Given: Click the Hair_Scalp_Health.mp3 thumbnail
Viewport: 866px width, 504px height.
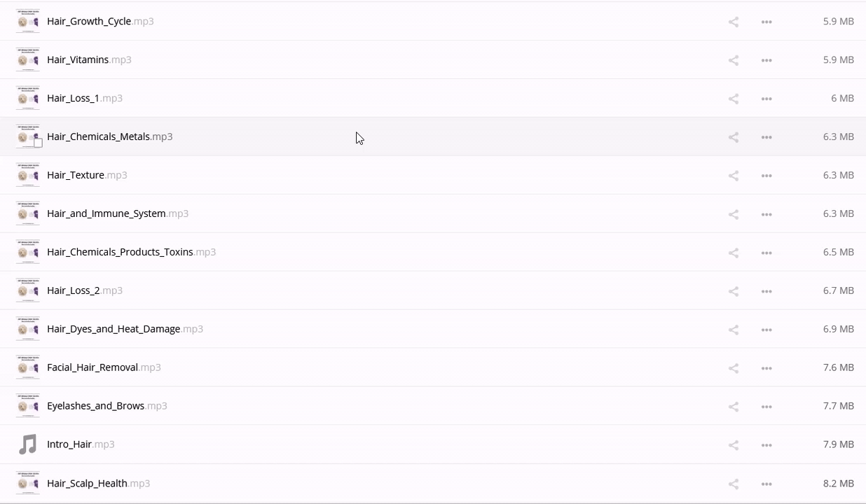Looking at the screenshot, I should [x=27, y=484].
